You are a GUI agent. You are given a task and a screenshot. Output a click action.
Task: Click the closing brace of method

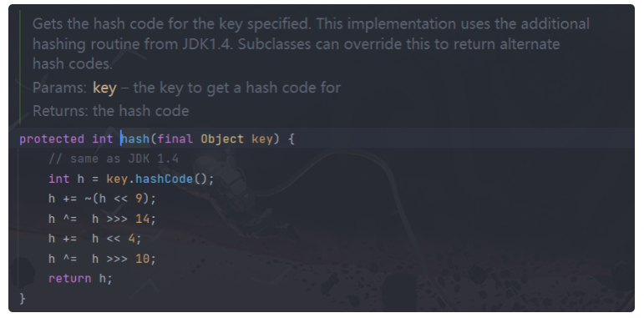pos(23,298)
